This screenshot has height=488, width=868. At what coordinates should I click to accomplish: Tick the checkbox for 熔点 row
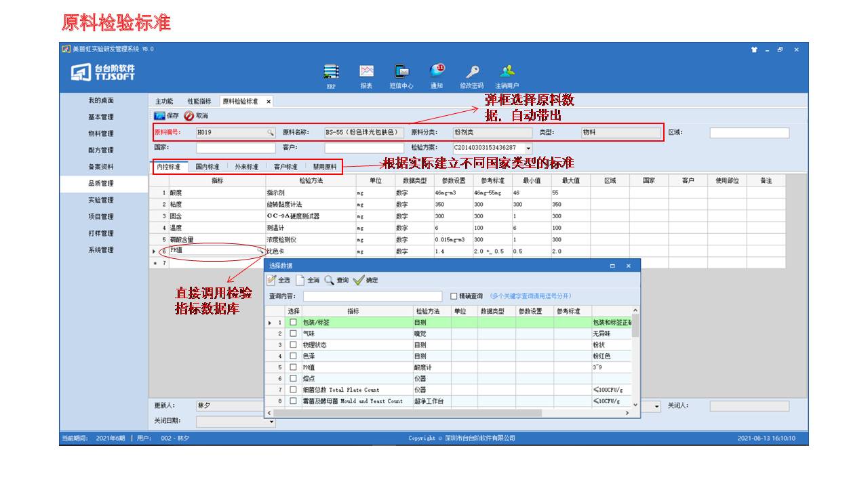click(293, 379)
